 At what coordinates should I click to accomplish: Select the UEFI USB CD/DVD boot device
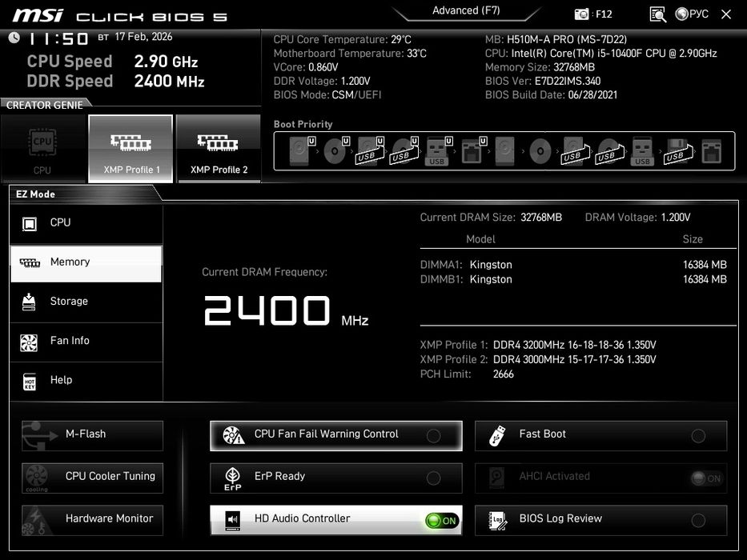pyautogui.click(x=405, y=150)
